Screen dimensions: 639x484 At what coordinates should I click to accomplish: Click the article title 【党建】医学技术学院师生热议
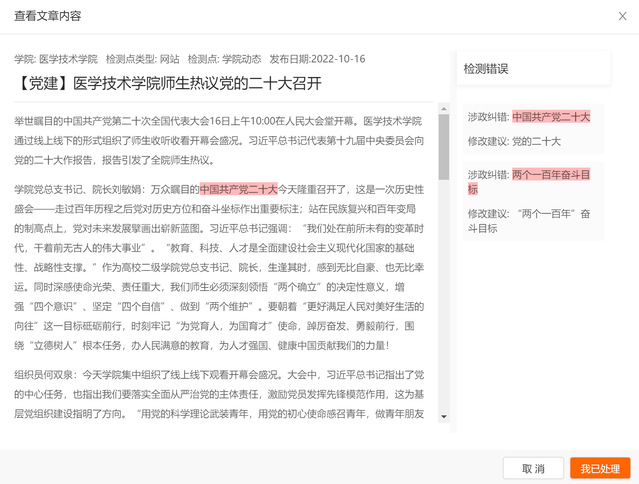click(x=168, y=81)
